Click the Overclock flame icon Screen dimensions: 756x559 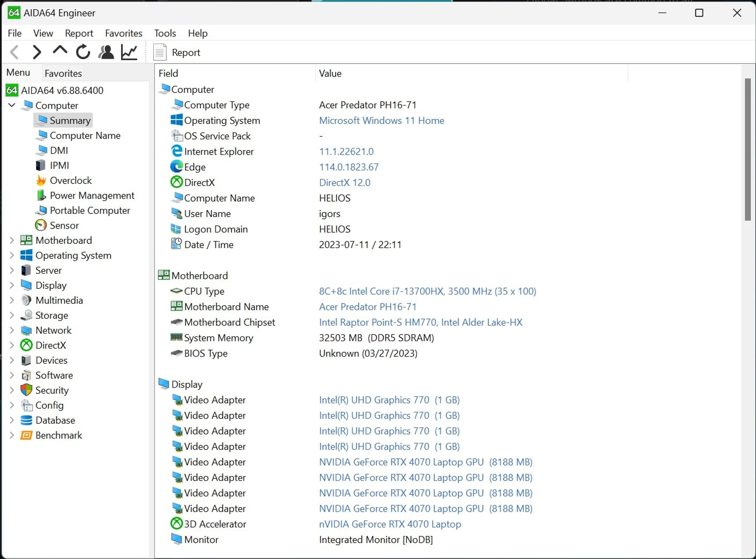(x=41, y=180)
